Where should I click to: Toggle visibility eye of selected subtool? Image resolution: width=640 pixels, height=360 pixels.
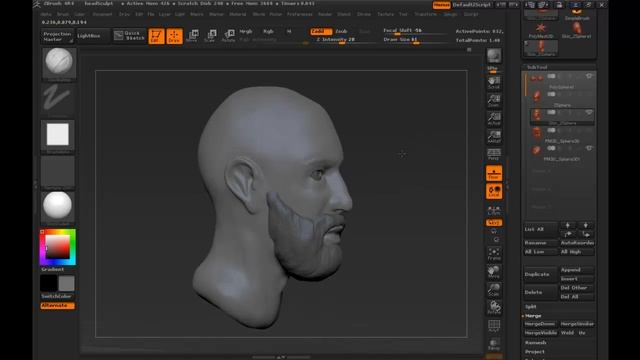tap(589, 112)
